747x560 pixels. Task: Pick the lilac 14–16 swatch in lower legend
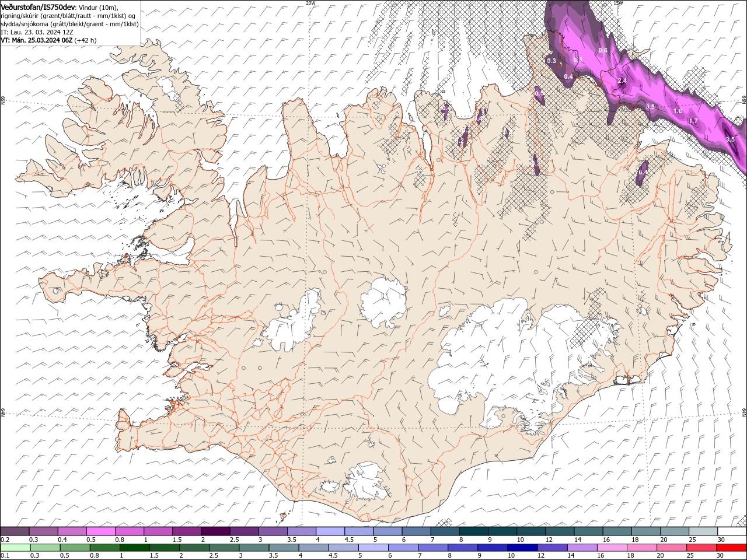(582, 548)
